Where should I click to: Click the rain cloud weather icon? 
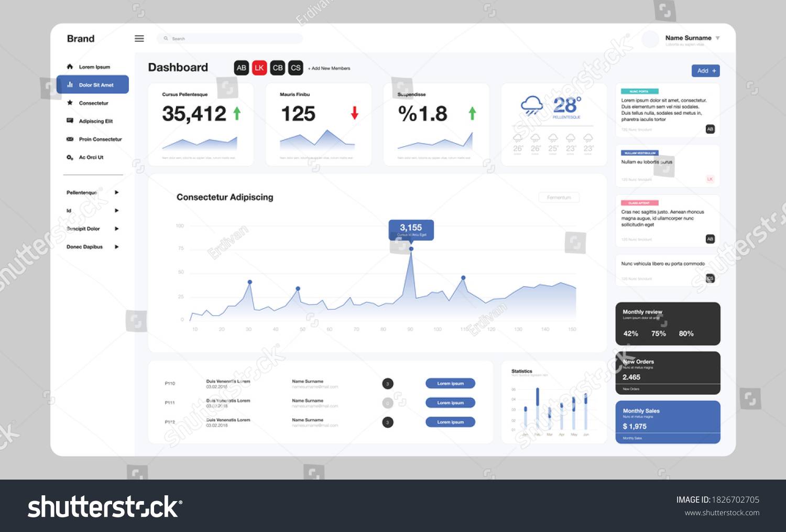(x=532, y=105)
